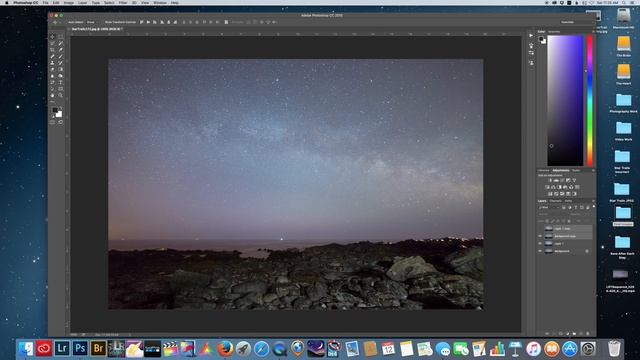Change screen mode from toolbox bottom
The height and width of the screenshot is (360, 640).
(60, 122)
